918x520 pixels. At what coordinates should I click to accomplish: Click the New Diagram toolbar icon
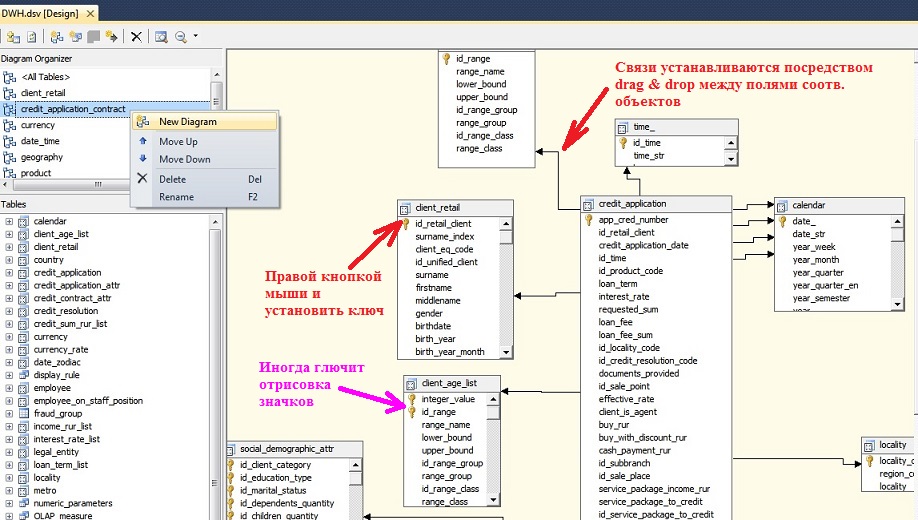pos(57,37)
